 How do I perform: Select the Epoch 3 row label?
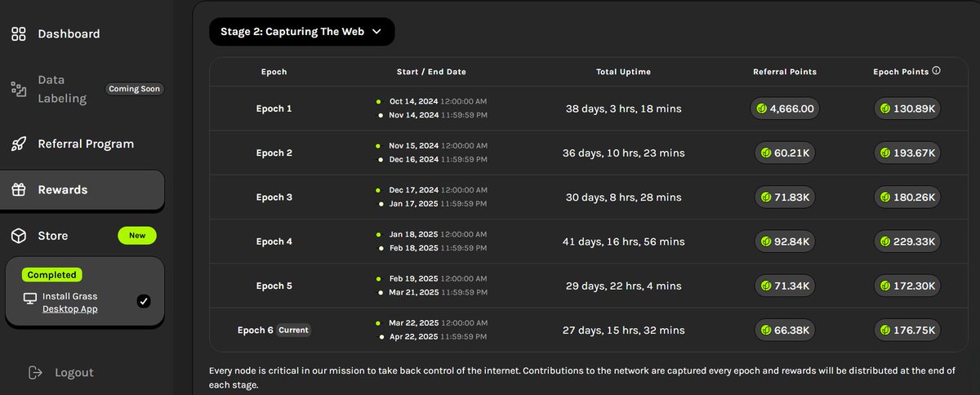(274, 197)
